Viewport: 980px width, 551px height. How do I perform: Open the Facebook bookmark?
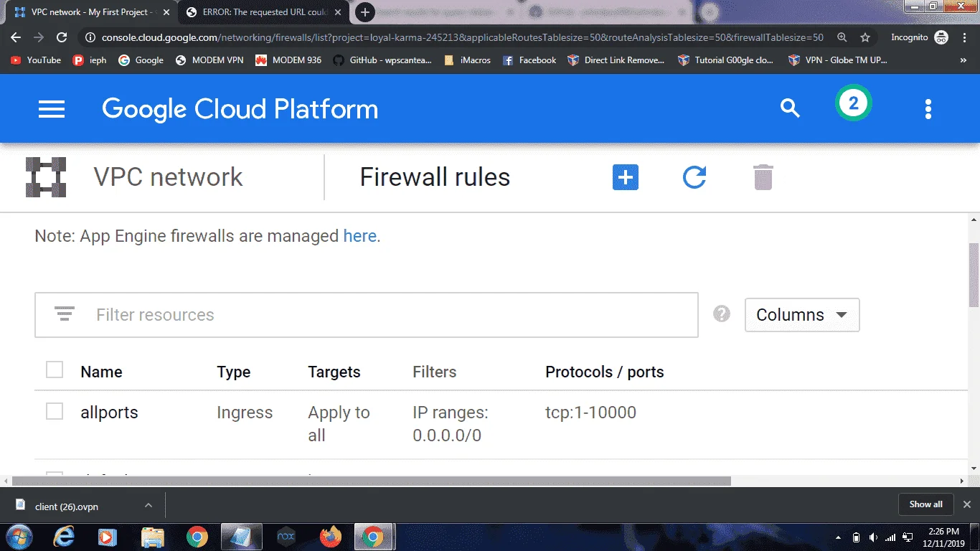[x=529, y=60]
